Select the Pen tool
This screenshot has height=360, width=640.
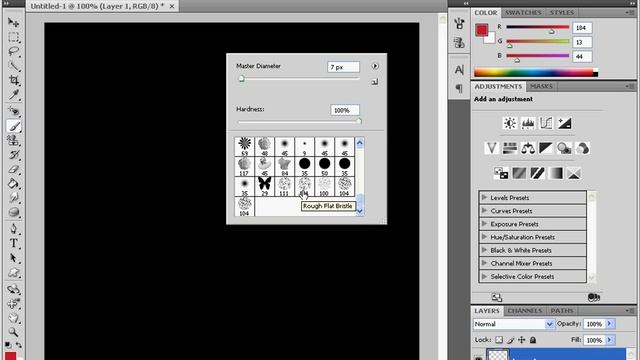click(x=13, y=229)
